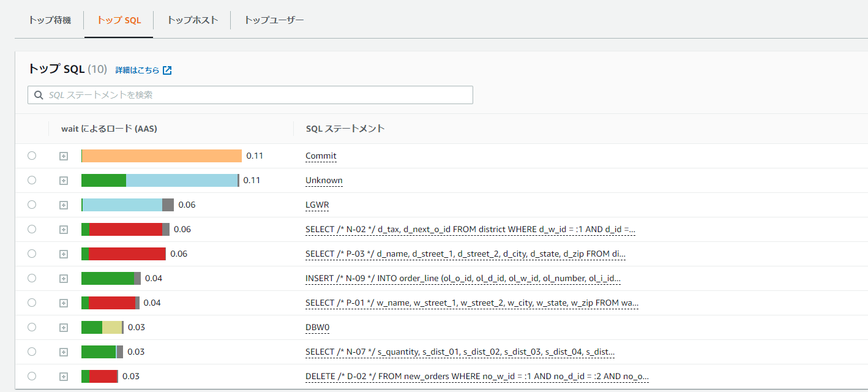Expand the SELECT P-01 w_name row
The width and height of the screenshot is (868, 392).
click(x=64, y=303)
